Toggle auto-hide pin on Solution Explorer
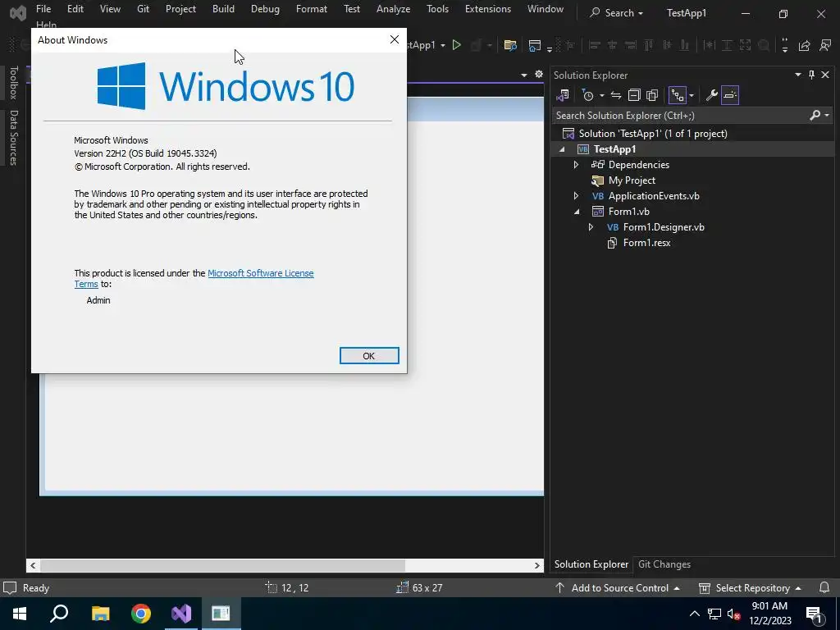Viewport: 840px width, 630px height. [x=811, y=75]
